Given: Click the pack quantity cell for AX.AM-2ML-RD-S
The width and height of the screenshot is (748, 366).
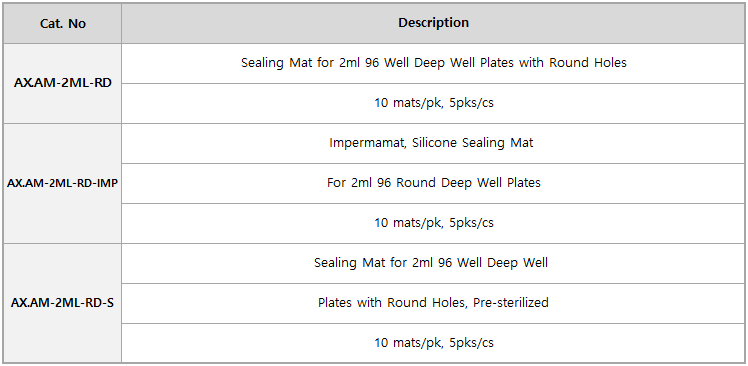Looking at the screenshot, I should coord(433,343).
